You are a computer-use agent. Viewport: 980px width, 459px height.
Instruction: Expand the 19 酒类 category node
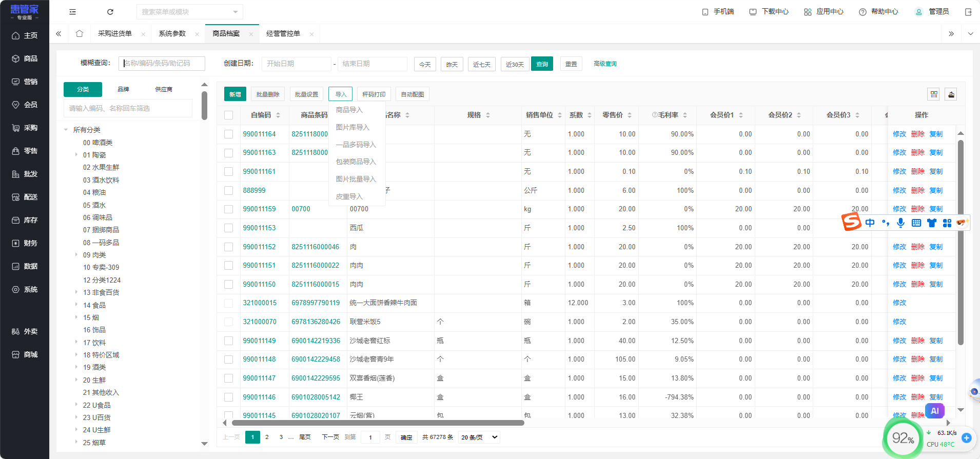click(x=76, y=367)
